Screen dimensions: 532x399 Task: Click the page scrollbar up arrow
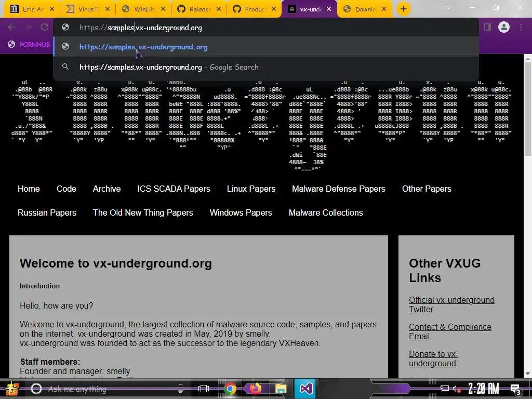[528, 58]
